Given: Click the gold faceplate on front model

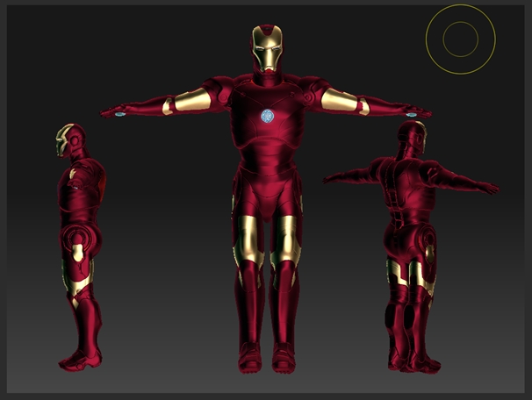Looking at the screenshot, I should (268, 49).
